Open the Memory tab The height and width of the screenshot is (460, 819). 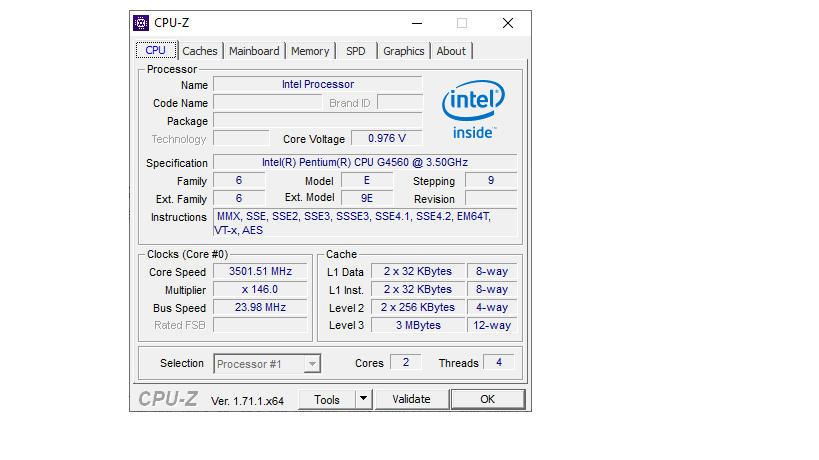[310, 51]
